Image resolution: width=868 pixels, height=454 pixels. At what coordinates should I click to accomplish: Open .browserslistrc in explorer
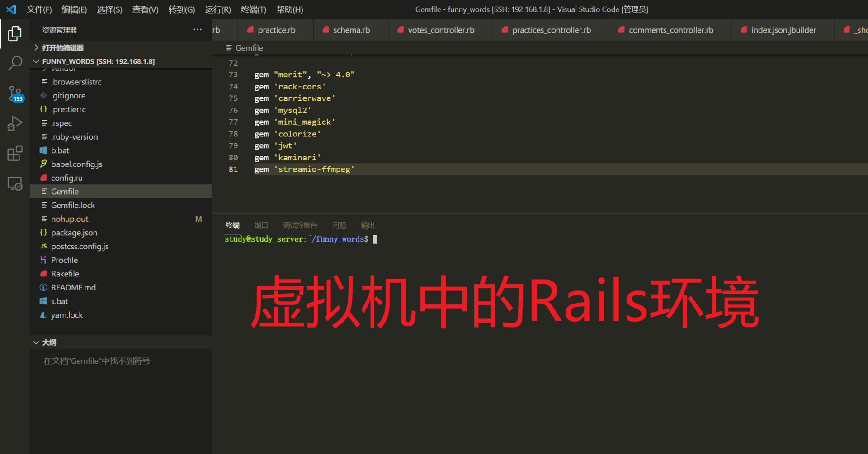pos(121,82)
